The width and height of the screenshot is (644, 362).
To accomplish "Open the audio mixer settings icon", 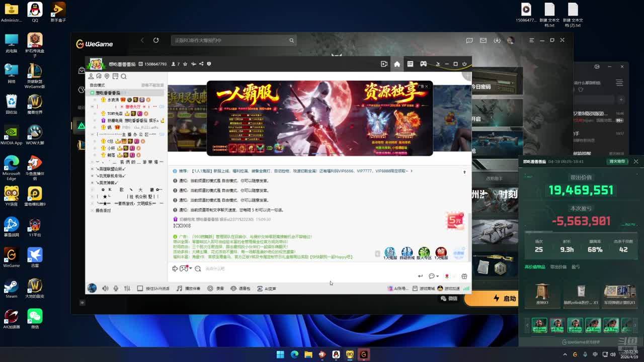I will (127, 289).
